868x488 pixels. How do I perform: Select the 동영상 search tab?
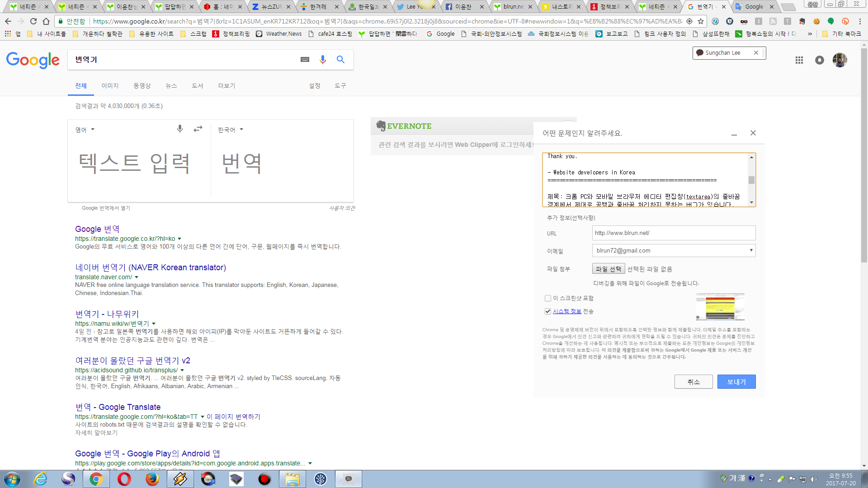pyautogui.click(x=142, y=86)
